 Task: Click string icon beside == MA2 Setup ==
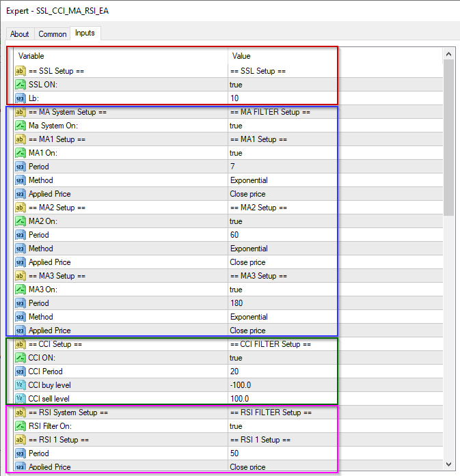coord(20,208)
